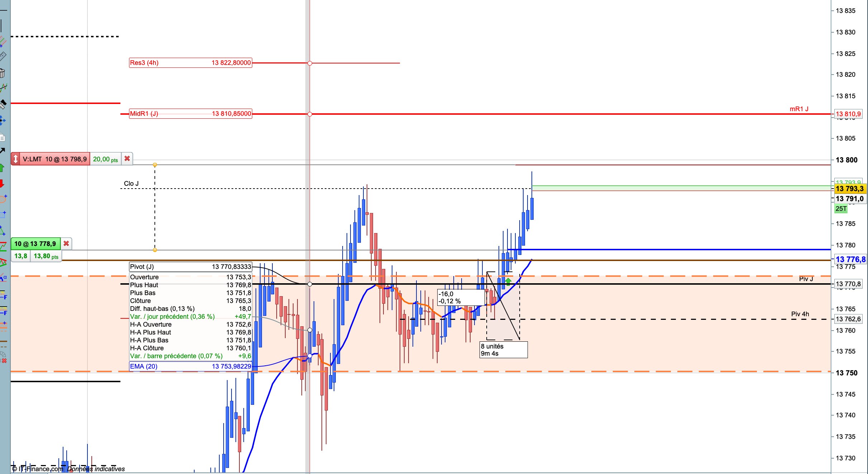
Task: Select the ellipse drawing tool
Action: point(3,199)
